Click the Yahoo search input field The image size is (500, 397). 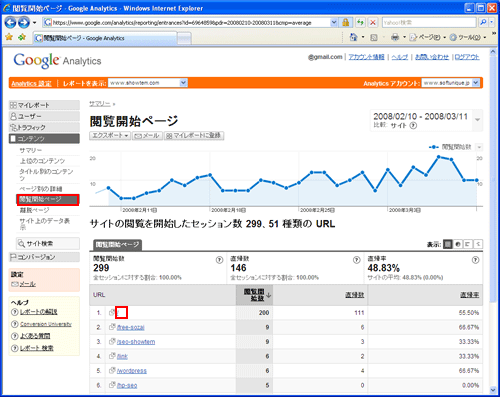point(429,22)
